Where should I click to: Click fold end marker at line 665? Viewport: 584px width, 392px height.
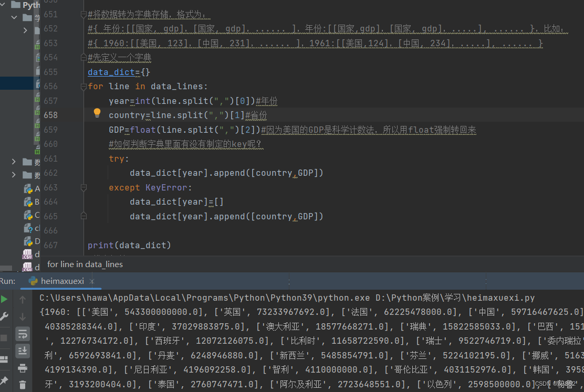(x=84, y=216)
